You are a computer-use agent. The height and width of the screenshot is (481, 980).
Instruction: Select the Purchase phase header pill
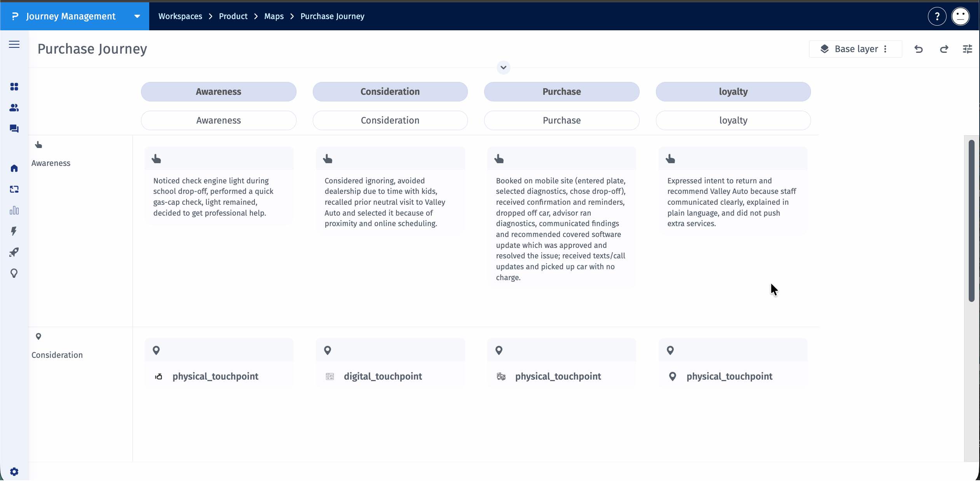coord(561,92)
